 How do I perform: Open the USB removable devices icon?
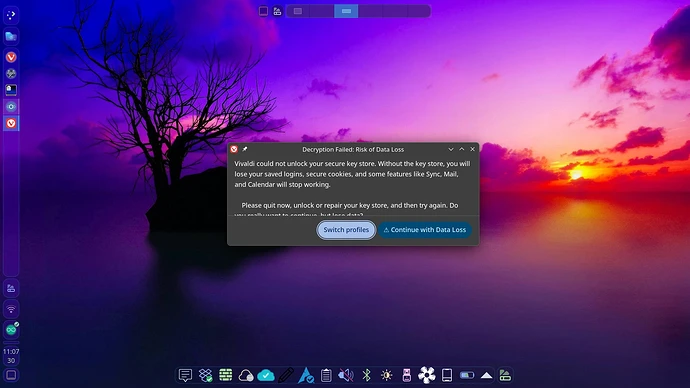pyautogui.click(x=407, y=375)
